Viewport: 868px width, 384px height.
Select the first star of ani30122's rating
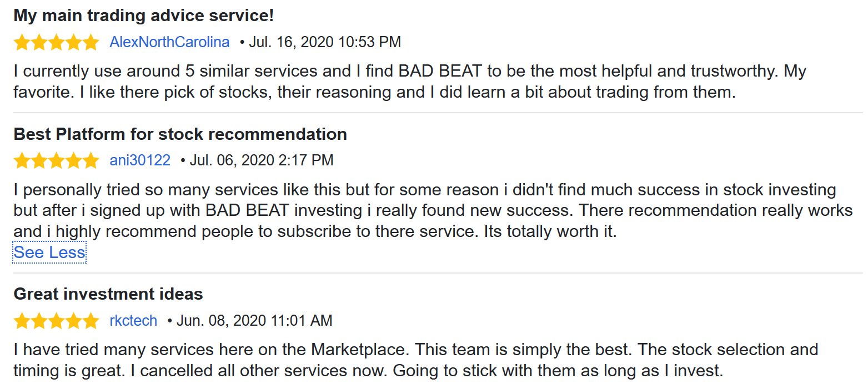tap(22, 161)
